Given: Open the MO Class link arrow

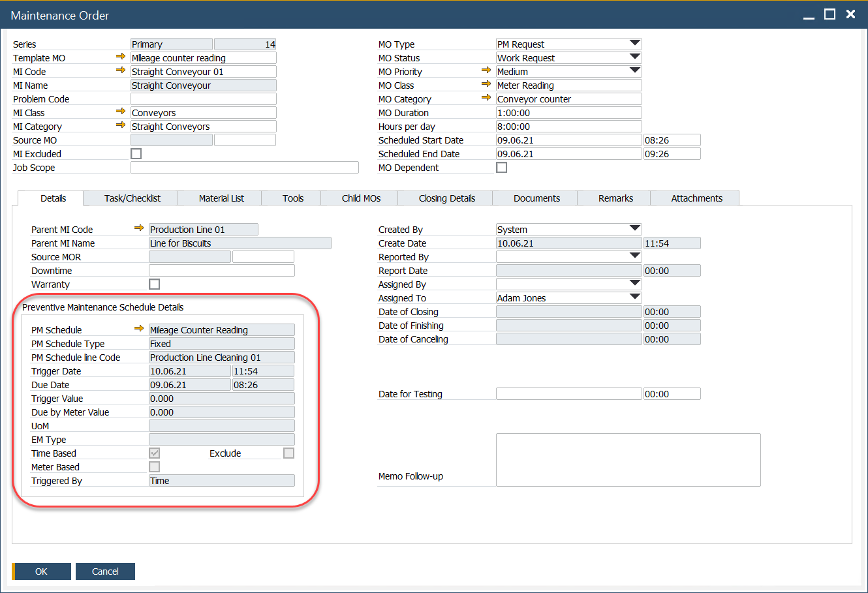Looking at the screenshot, I should 486,85.
